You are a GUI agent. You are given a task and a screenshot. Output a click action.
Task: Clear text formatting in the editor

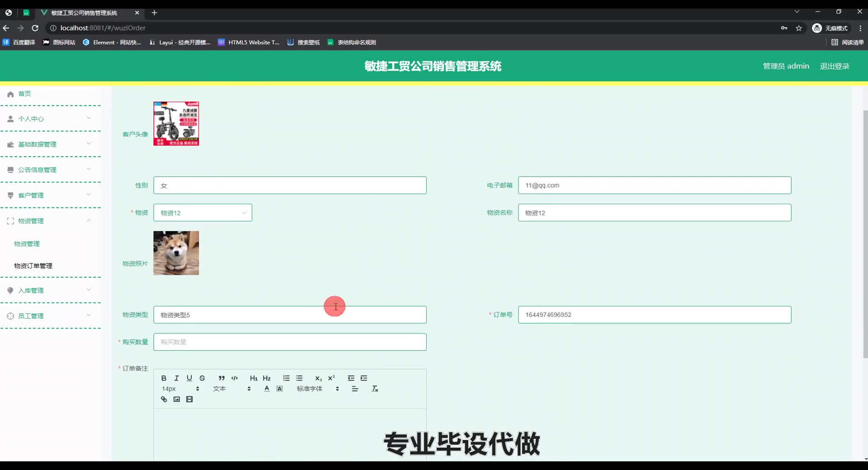coord(375,389)
